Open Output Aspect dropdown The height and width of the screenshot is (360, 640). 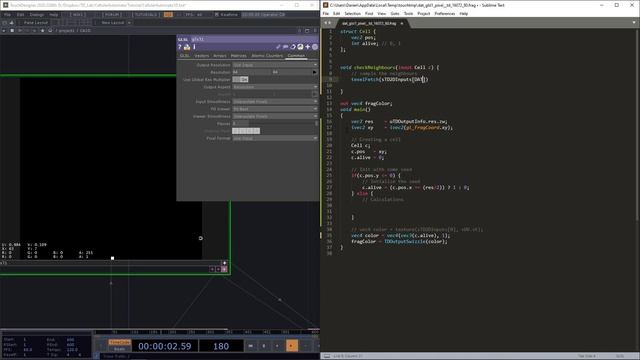275,87
